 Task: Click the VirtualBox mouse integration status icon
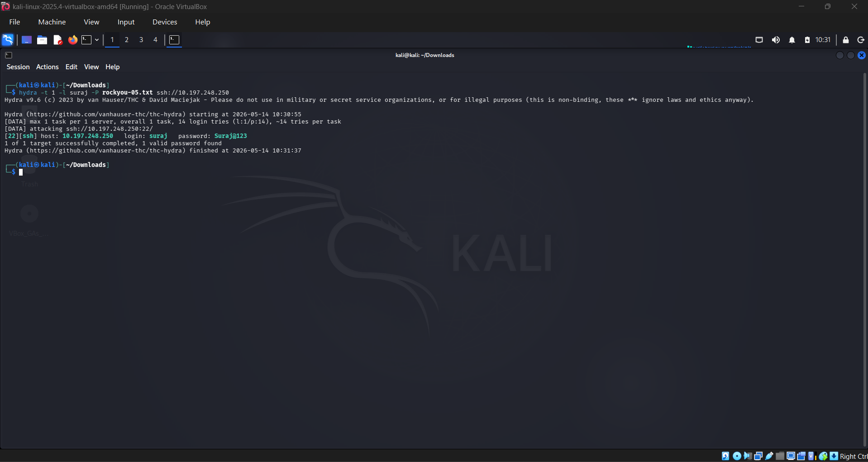point(823,456)
